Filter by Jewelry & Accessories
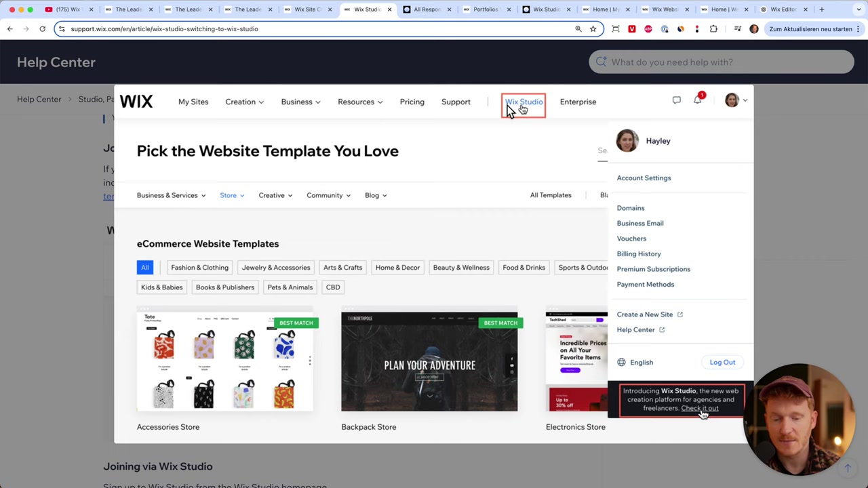Screen dimensions: 868x488 click(x=276, y=268)
